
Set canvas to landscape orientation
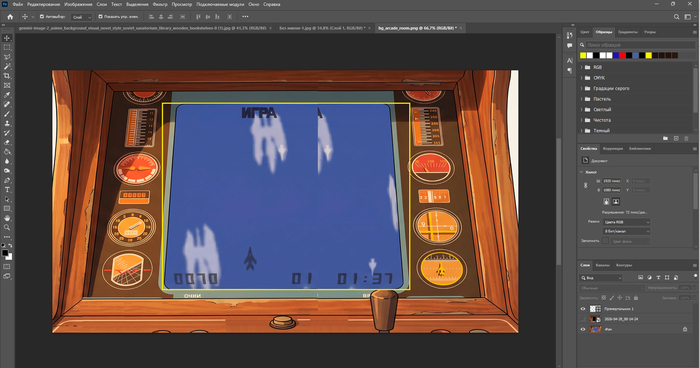tap(616, 201)
